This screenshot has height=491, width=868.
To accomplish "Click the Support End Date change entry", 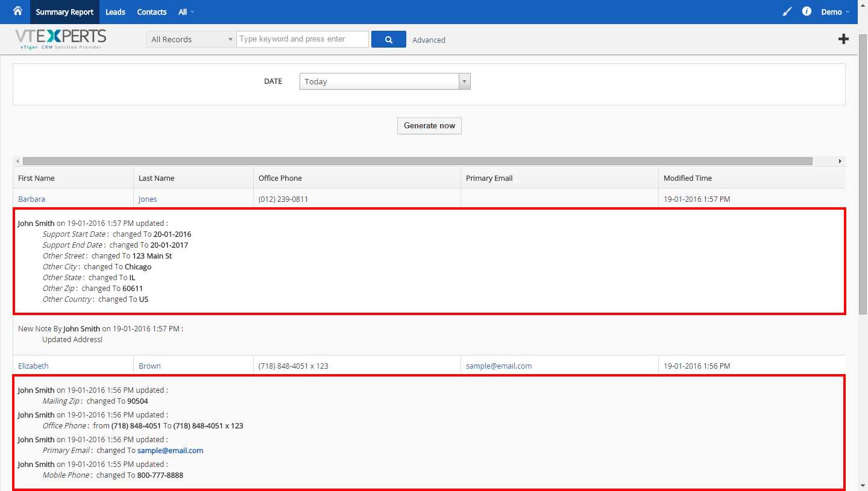I will click(115, 245).
